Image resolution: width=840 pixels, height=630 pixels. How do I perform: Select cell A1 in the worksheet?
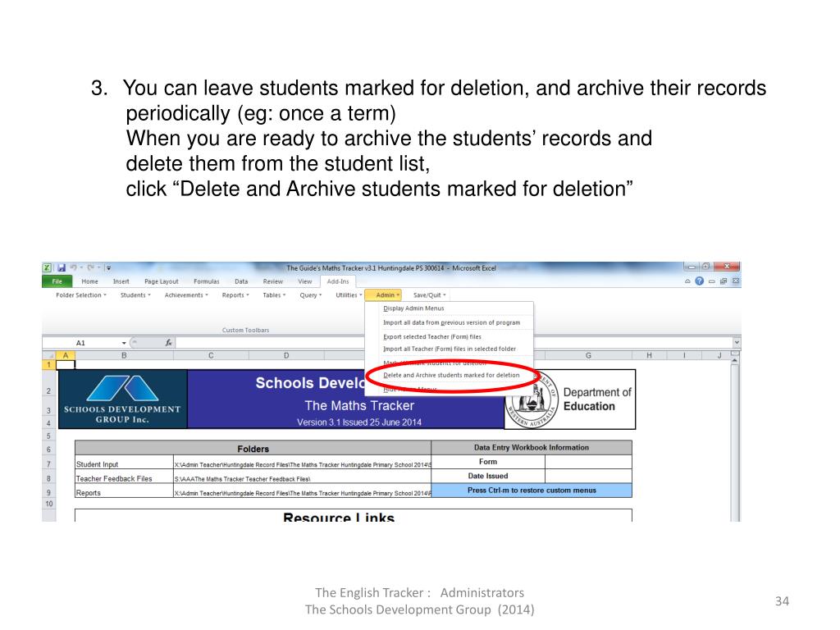coord(66,365)
